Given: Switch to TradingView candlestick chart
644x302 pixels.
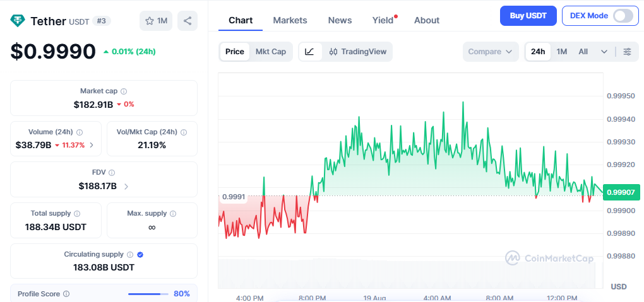Looking at the screenshot, I should pyautogui.click(x=357, y=52).
